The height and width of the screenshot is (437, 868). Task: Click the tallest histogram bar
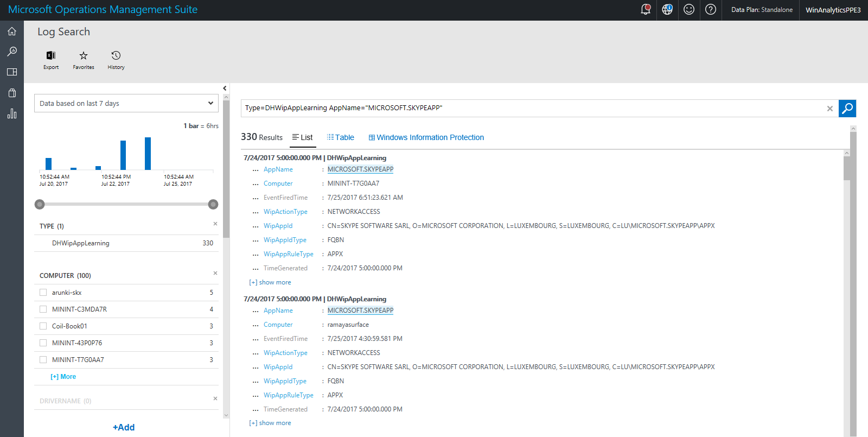click(148, 154)
